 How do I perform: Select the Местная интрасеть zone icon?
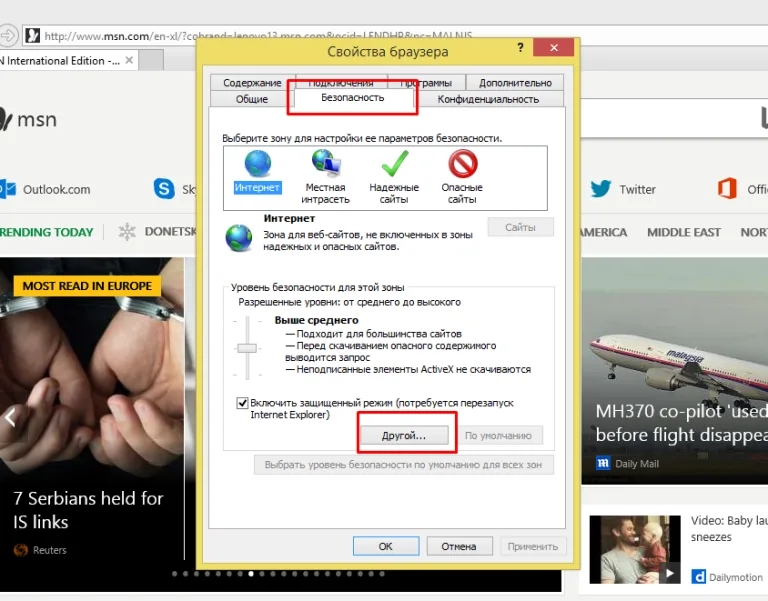(326, 163)
